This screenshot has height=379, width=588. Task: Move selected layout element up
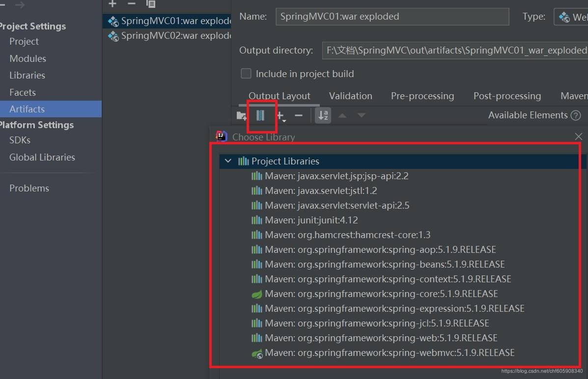[342, 115]
